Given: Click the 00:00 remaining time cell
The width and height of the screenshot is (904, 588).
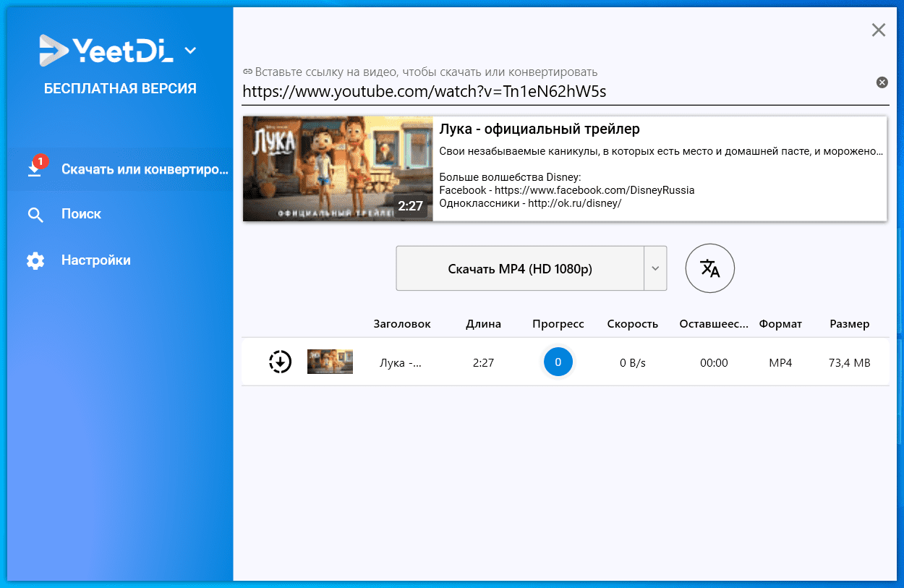Looking at the screenshot, I should [714, 363].
